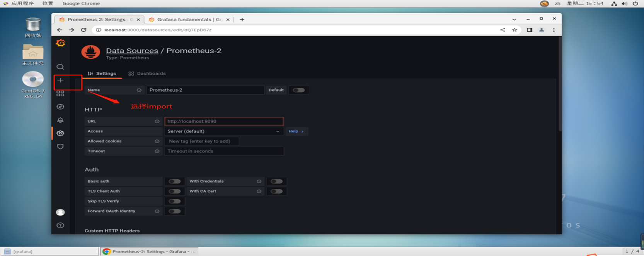Viewport: 644px width, 256px height.
Task: Open the Help question mark icon
Action: [60, 225]
